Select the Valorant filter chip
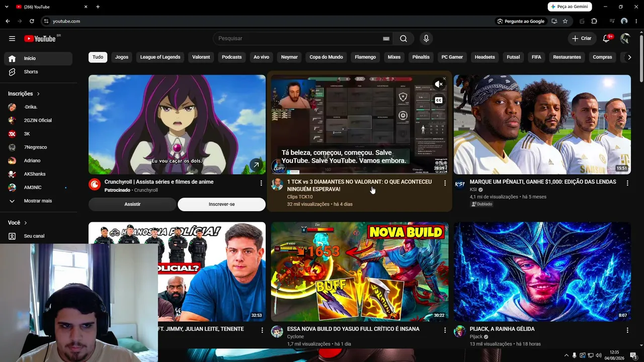644x362 pixels. 201,57
